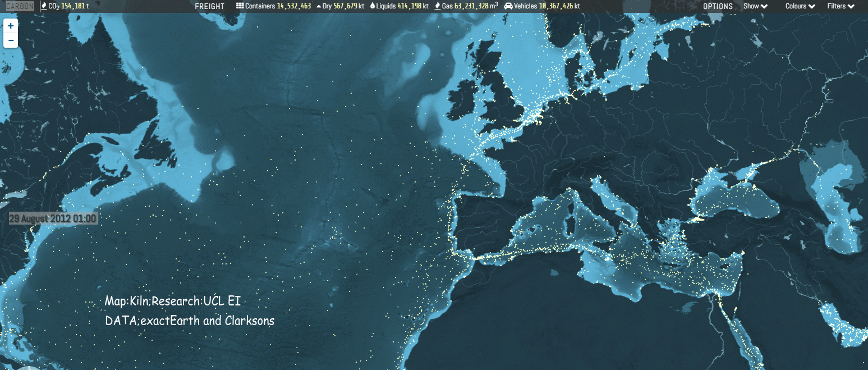Click the Containers grid icon
868x370 pixels.
click(240, 6)
